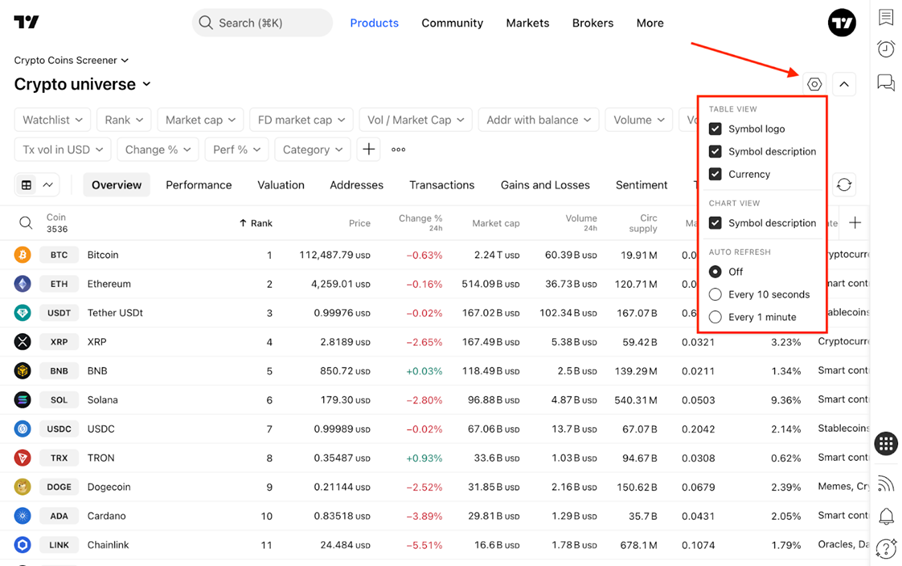This screenshot has height=566, width=902.
Task: Switch to the Valuation tab
Action: coord(281,185)
